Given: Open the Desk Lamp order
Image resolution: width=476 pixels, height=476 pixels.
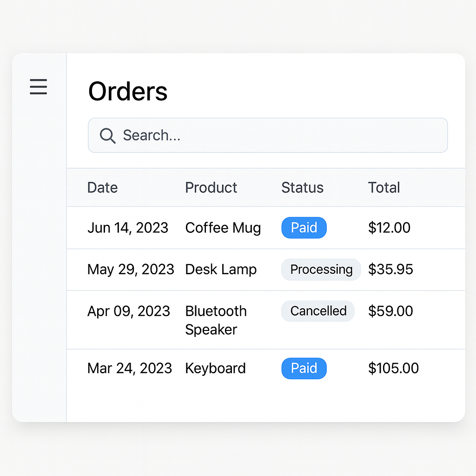Looking at the screenshot, I should click(x=221, y=270).
